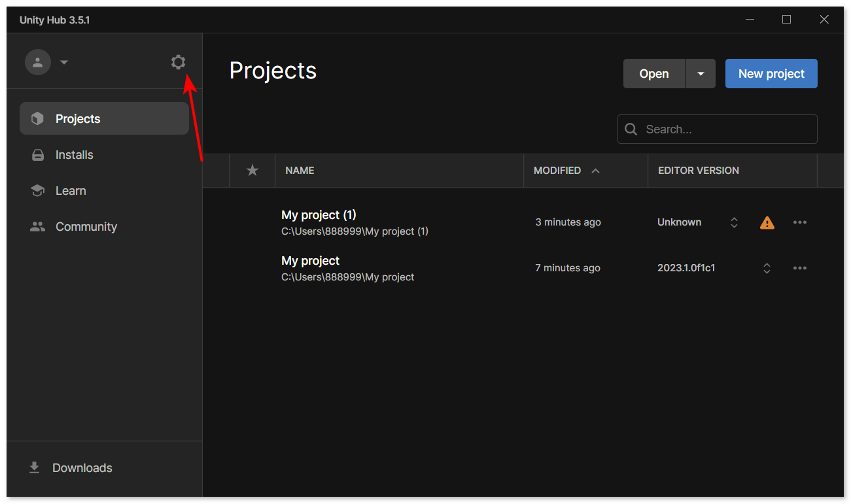Toggle the MODIFIED sort direction caret

[595, 171]
